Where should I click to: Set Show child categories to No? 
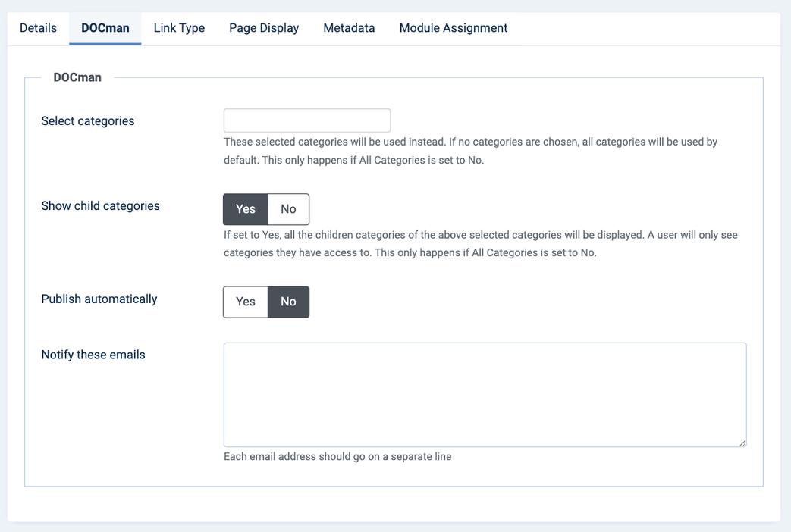click(288, 208)
